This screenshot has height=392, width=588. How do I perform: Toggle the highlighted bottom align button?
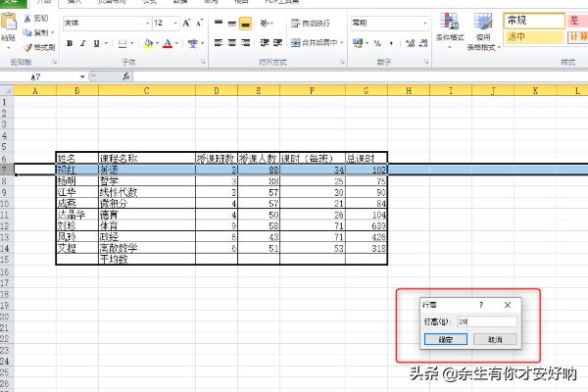(246, 24)
